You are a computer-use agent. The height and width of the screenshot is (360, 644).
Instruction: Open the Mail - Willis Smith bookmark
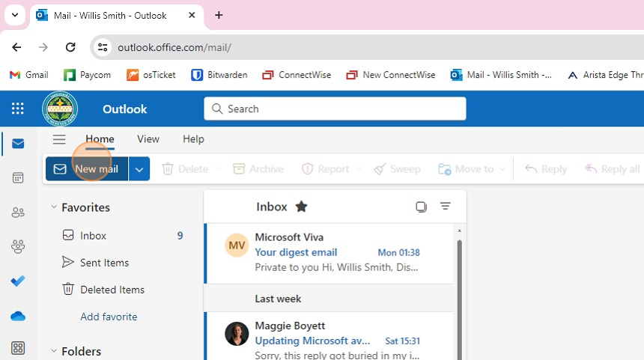pos(501,75)
